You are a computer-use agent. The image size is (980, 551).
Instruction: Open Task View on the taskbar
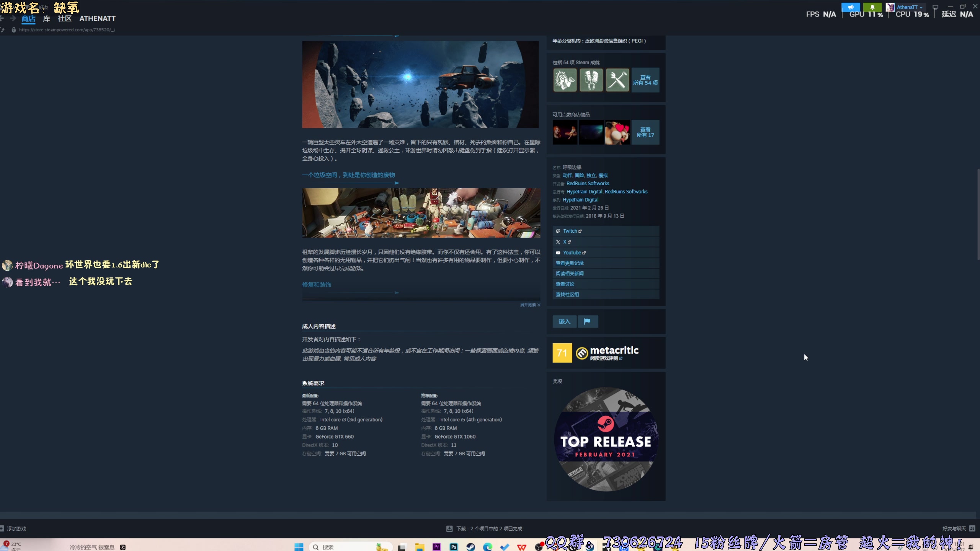coord(402,547)
